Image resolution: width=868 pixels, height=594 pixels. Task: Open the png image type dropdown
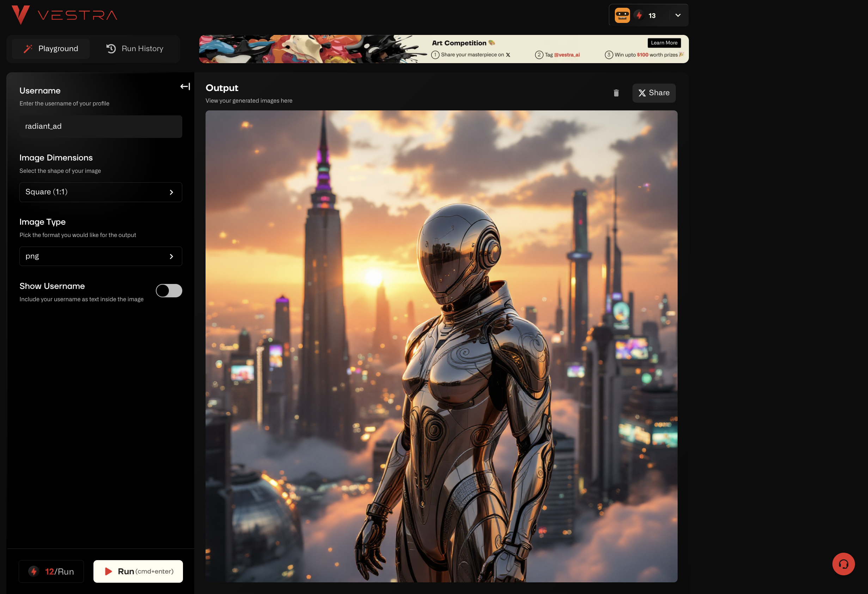[x=100, y=256]
